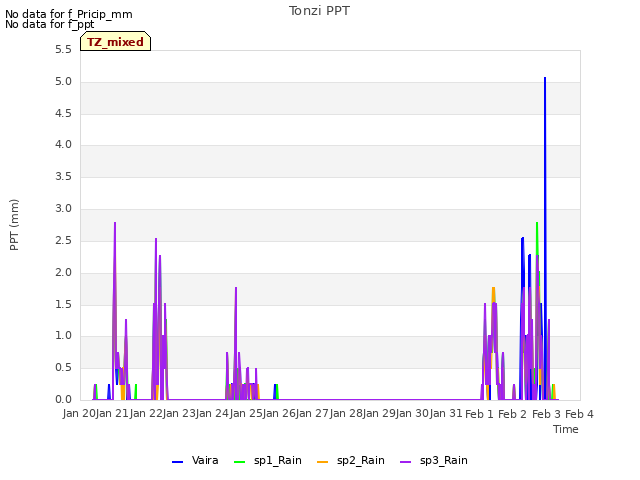Click the Jan 20 x-axis tick label
Screen dimensions: 640x480
pos(79,414)
